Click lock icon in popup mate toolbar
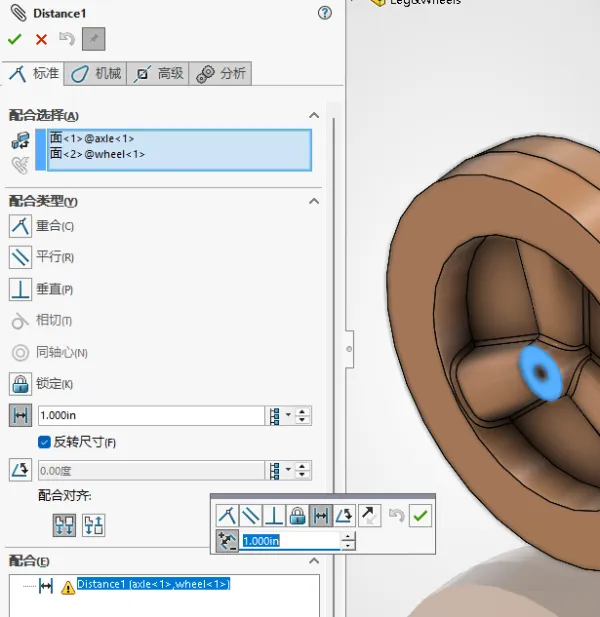The image size is (600, 617). (x=297, y=515)
